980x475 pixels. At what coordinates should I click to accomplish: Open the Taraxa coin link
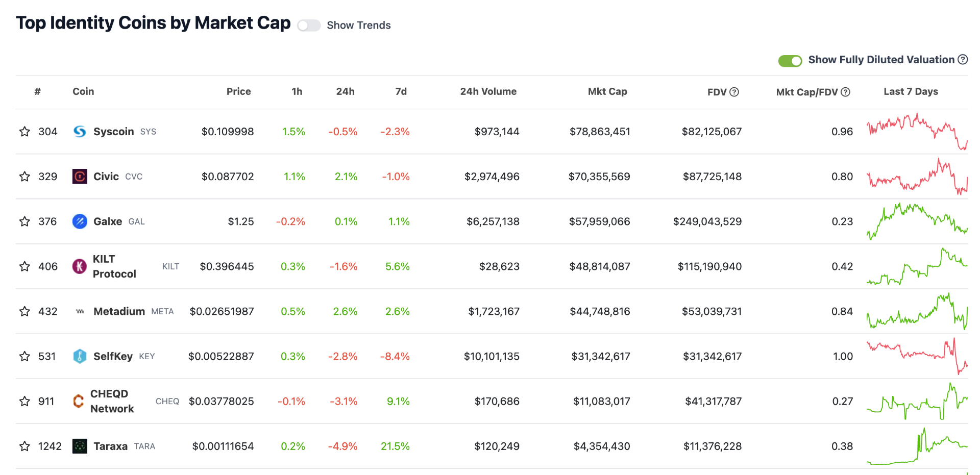coord(110,446)
